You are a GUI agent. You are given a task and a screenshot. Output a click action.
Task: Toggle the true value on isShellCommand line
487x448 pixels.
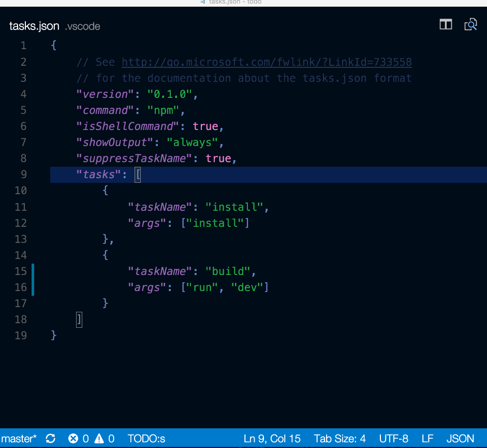point(205,126)
